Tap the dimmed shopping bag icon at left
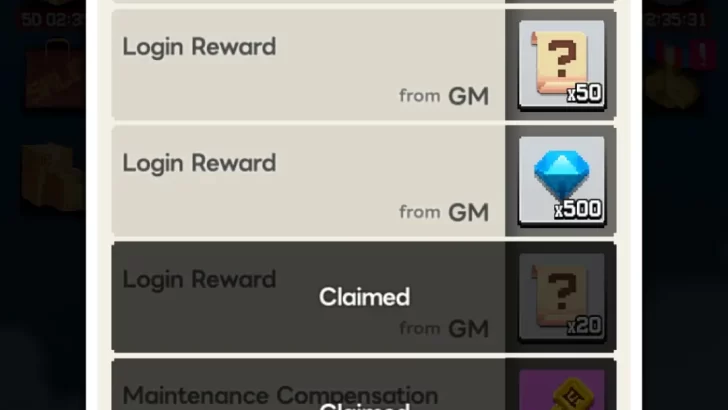This screenshot has width=728, height=410. (x=52, y=73)
